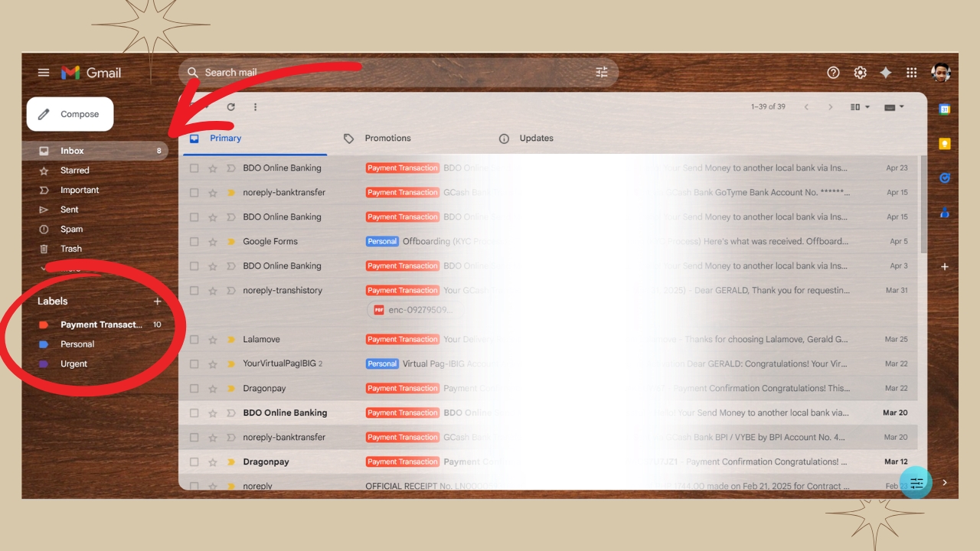This screenshot has width=980, height=551.
Task: Open Google Tasks side panel icon
Action: [x=945, y=178]
